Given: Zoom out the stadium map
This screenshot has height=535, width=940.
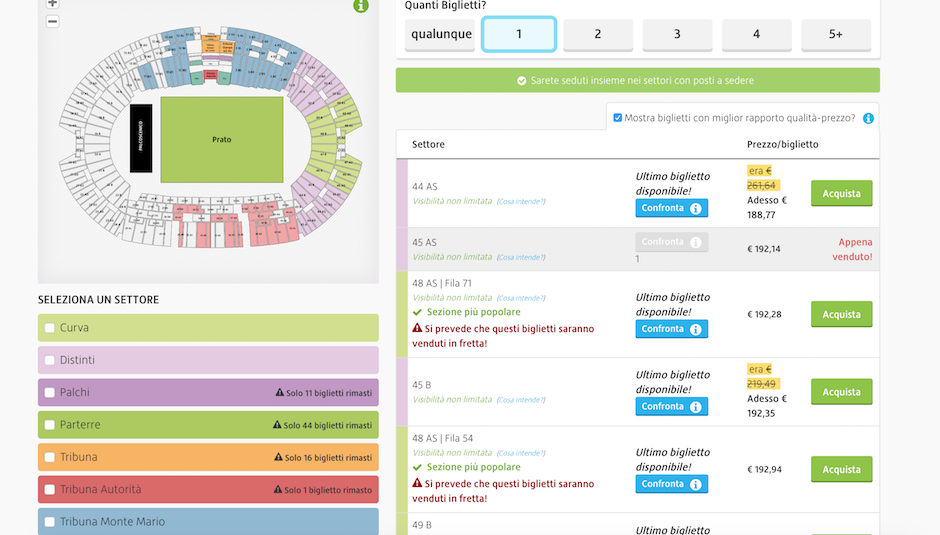Looking at the screenshot, I should [53, 22].
